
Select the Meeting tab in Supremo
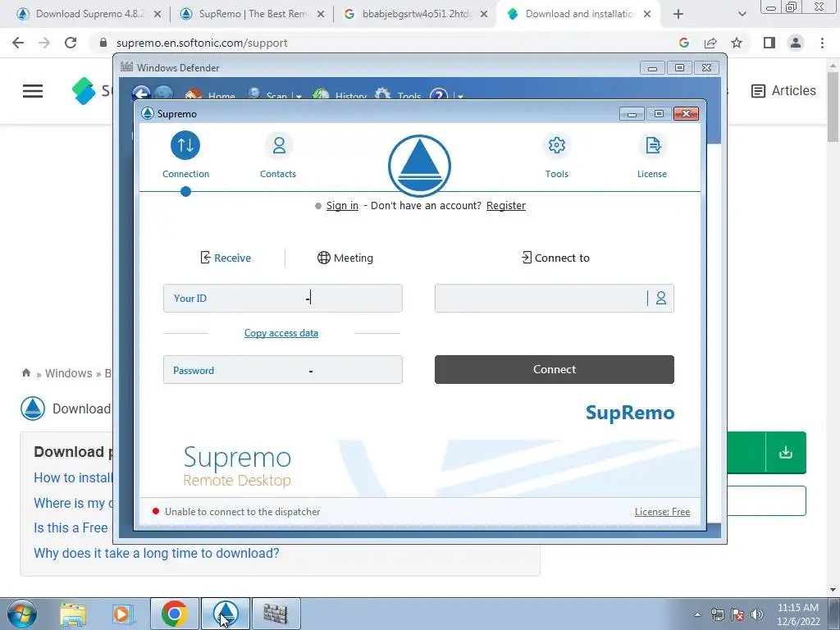(x=345, y=258)
